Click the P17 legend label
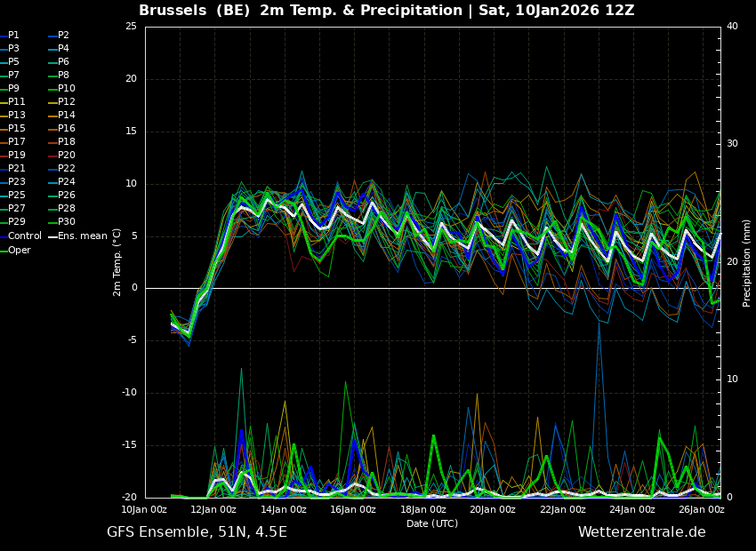 click(16, 141)
